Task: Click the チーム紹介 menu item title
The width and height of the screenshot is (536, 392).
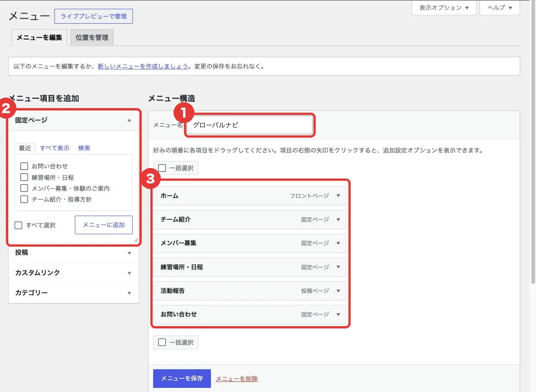Action: click(x=176, y=219)
